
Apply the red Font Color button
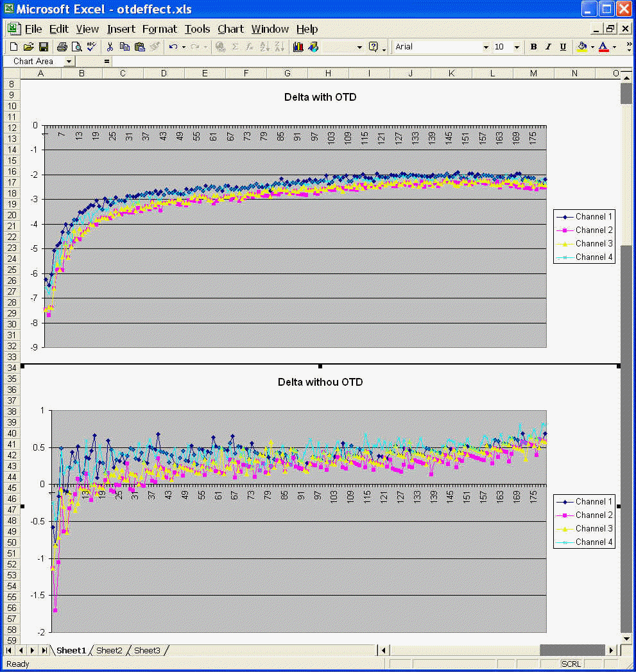(x=603, y=47)
